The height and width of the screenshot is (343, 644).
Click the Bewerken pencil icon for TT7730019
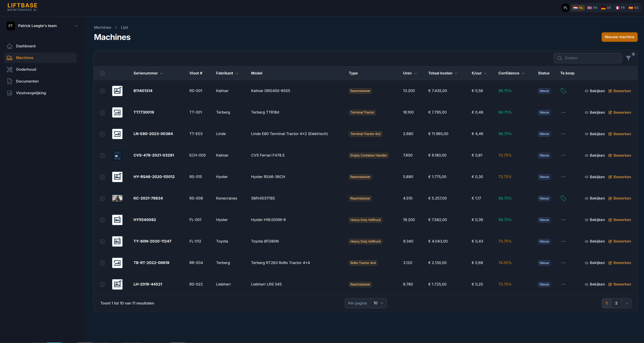610,112
